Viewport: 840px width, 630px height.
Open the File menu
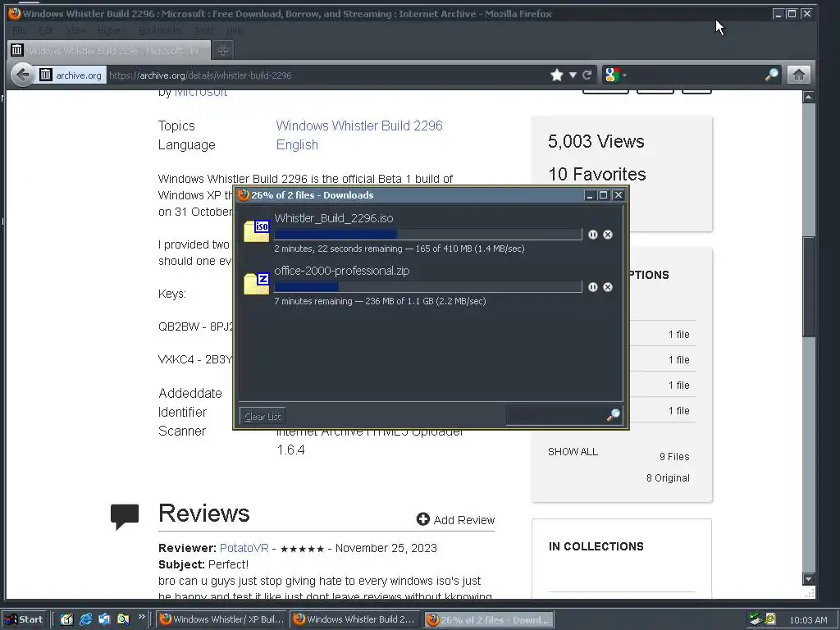[x=19, y=30]
